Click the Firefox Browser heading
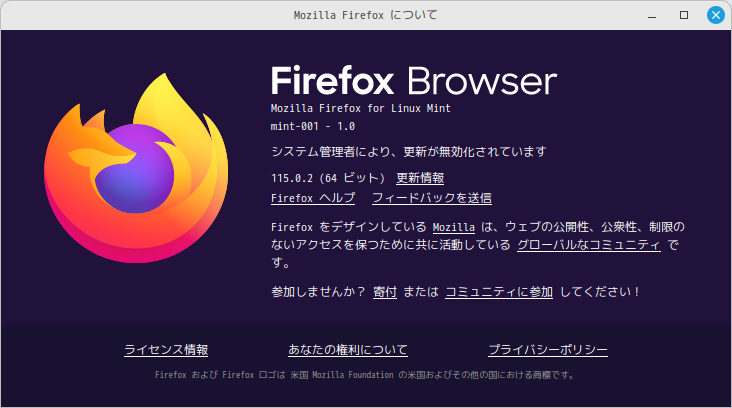 414,81
